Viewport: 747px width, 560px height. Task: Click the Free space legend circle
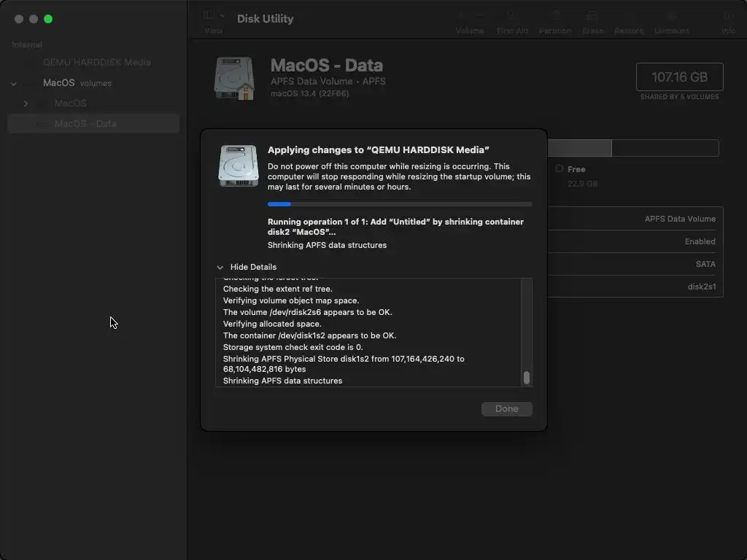560,168
